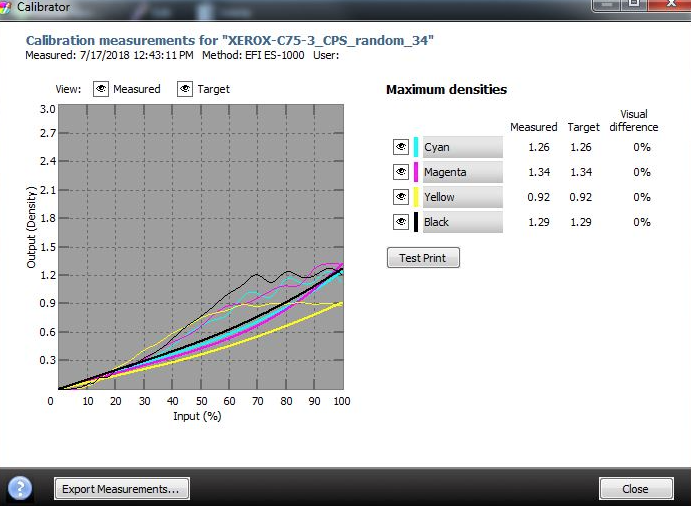Viewport: 691px width, 506px height.
Task: Click the cyan color swatch bar
Action: tap(416, 147)
